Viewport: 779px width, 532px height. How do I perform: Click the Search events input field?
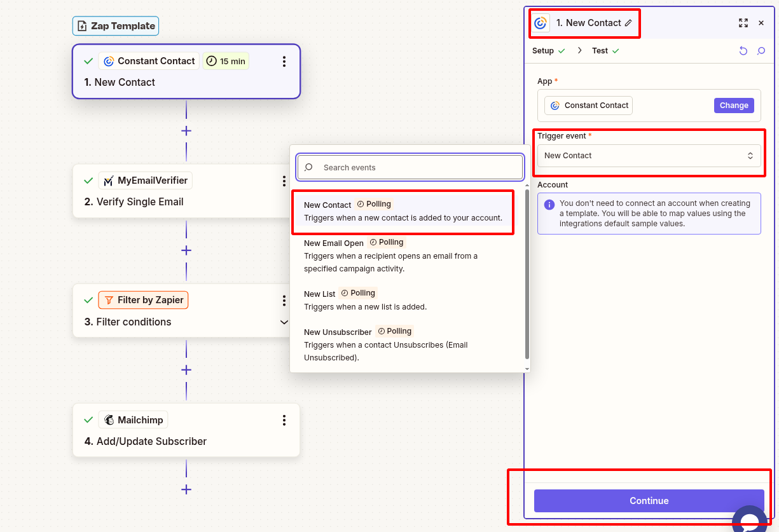(410, 167)
